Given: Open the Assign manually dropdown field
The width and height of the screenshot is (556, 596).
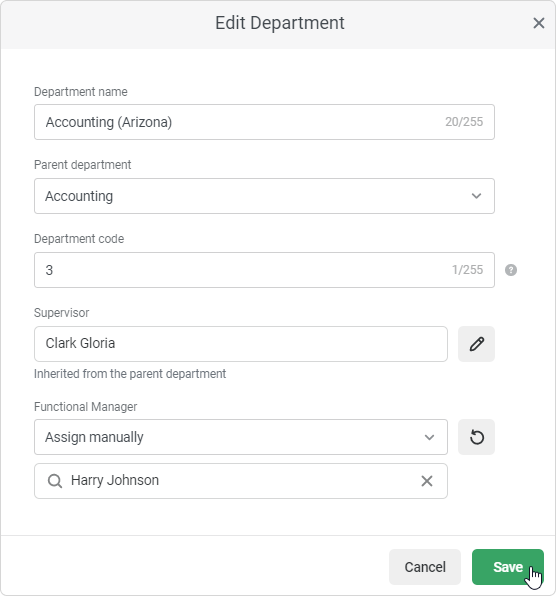Looking at the screenshot, I should pos(241,437).
